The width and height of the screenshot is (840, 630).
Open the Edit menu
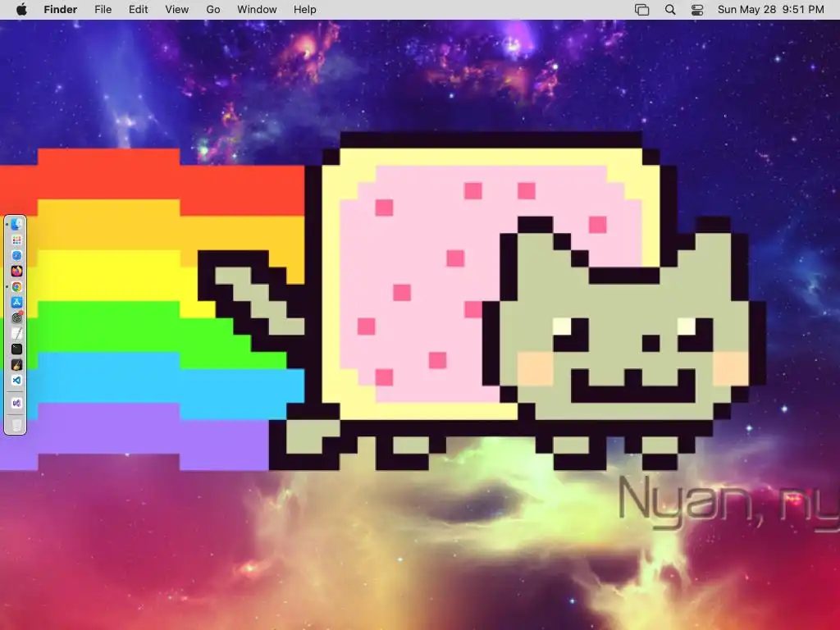pyautogui.click(x=138, y=10)
